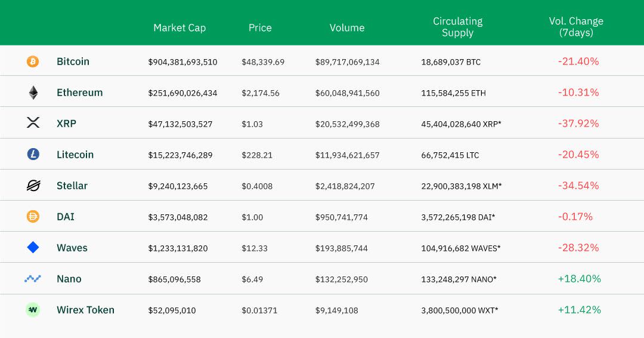
Task: Open the Wirex Token name link
Action: (85, 310)
